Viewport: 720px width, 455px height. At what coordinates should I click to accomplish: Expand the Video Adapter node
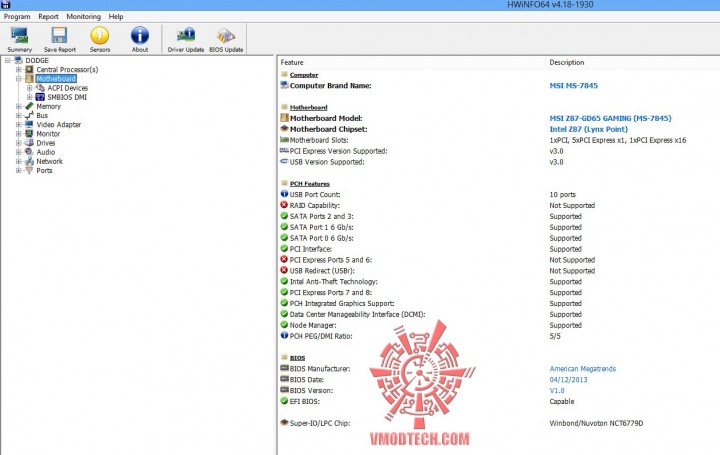[19, 124]
